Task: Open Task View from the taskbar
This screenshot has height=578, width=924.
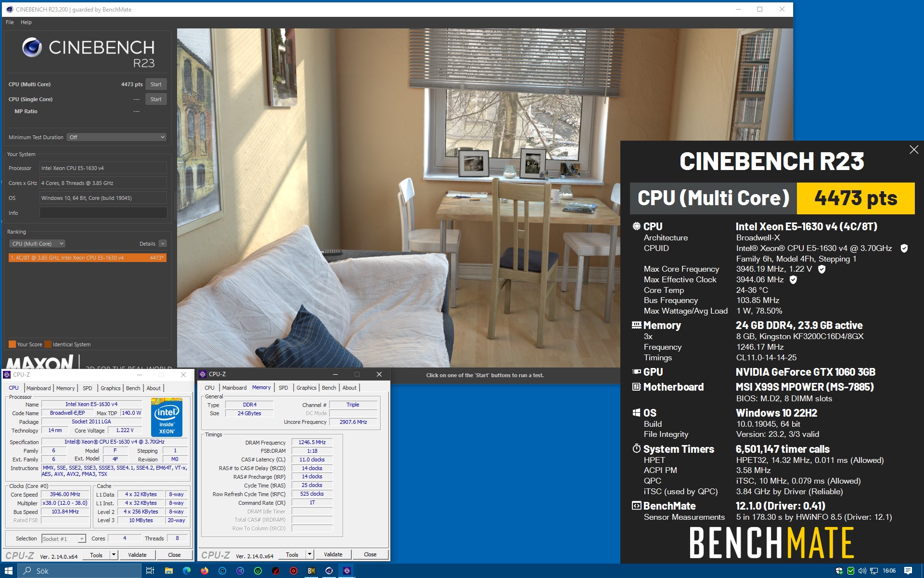Action: coord(150,571)
